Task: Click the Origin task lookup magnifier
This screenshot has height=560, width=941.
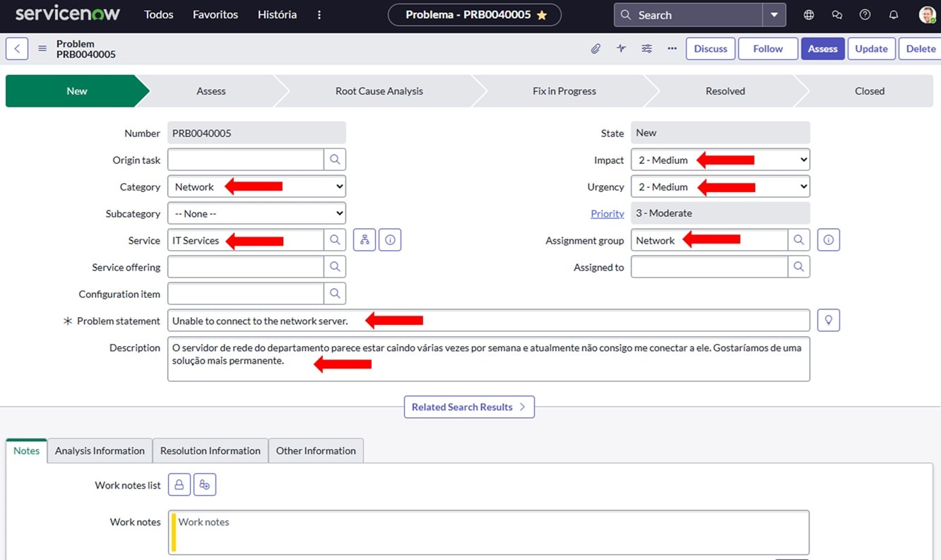Action: [335, 160]
